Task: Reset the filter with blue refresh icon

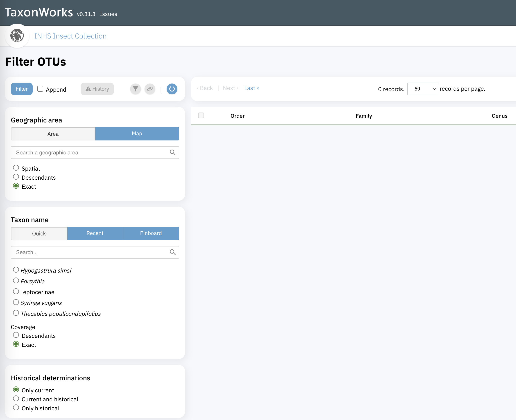Action: (172, 89)
